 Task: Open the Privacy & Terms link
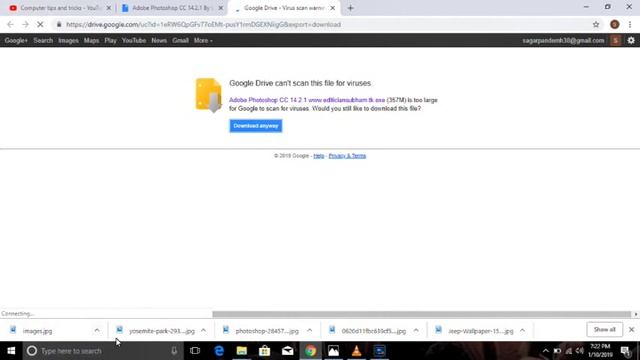[x=347, y=156]
